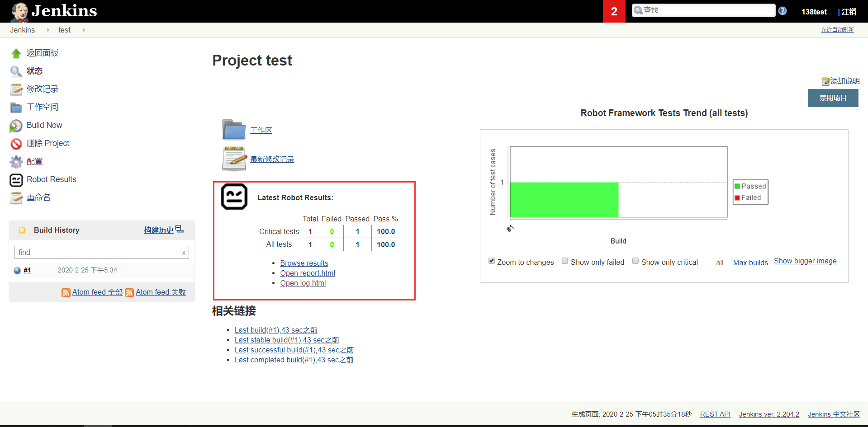Image resolution: width=868 pixels, height=427 pixels.
Task: Open 返回面板 in the sidebar
Action: (43, 53)
